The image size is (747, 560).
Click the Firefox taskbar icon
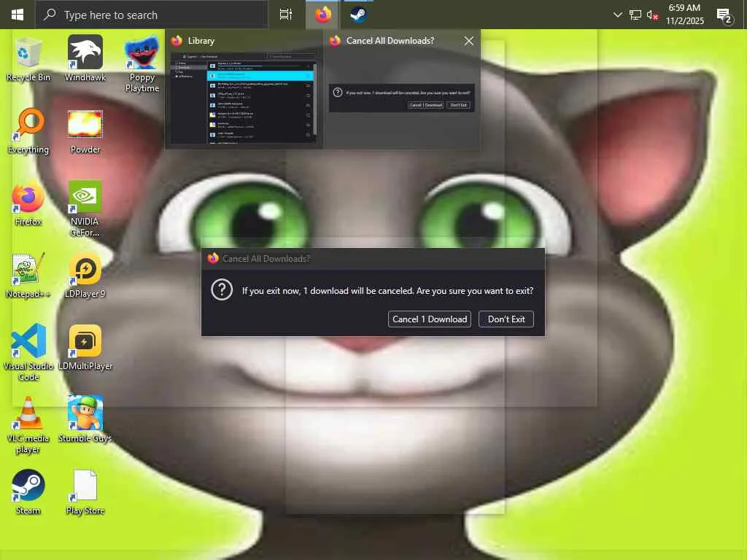tap(322, 15)
